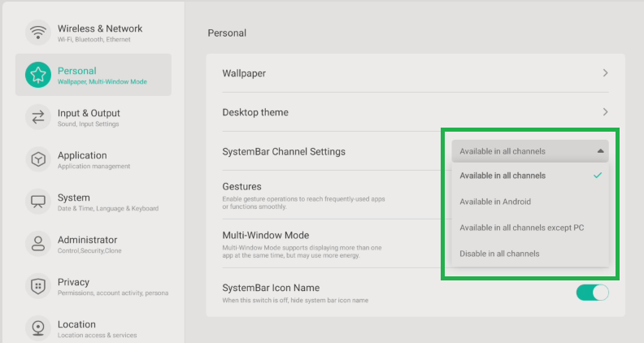Click the person icon for Administrator

click(37, 244)
